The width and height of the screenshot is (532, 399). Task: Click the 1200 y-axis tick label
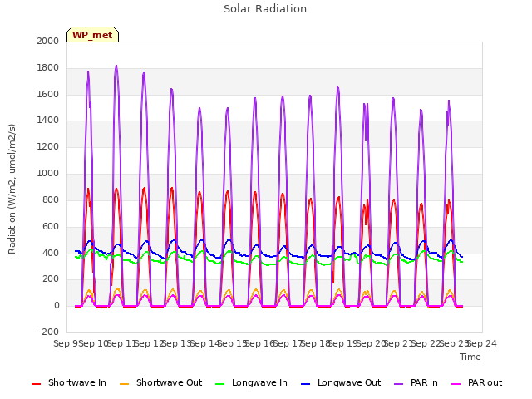(48, 147)
